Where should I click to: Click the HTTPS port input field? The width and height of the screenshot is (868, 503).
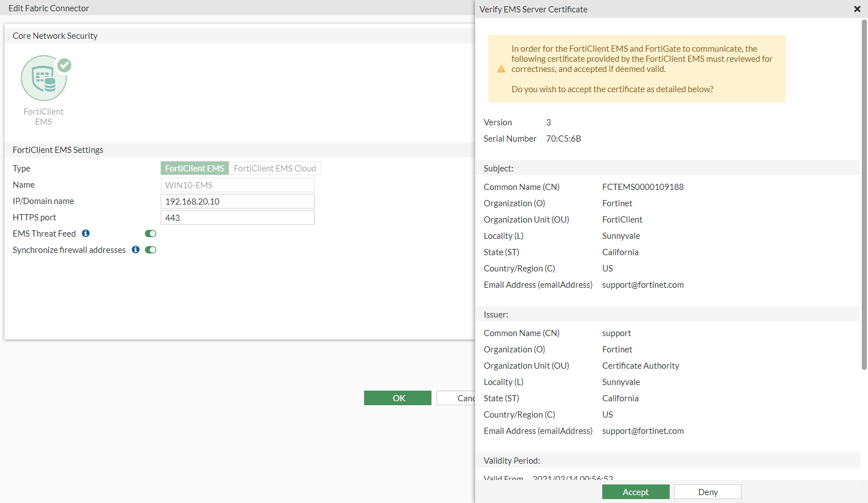pos(238,217)
